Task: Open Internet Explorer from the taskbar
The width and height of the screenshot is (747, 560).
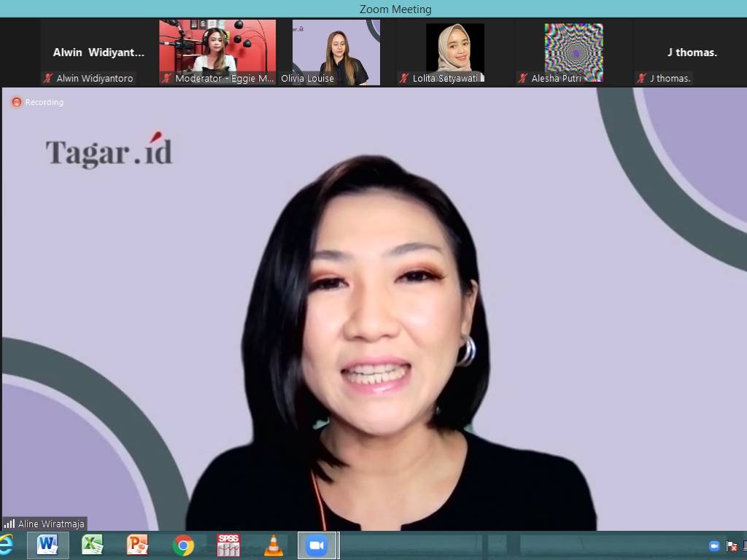Action: pyautogui.click(x=6, y=545)
